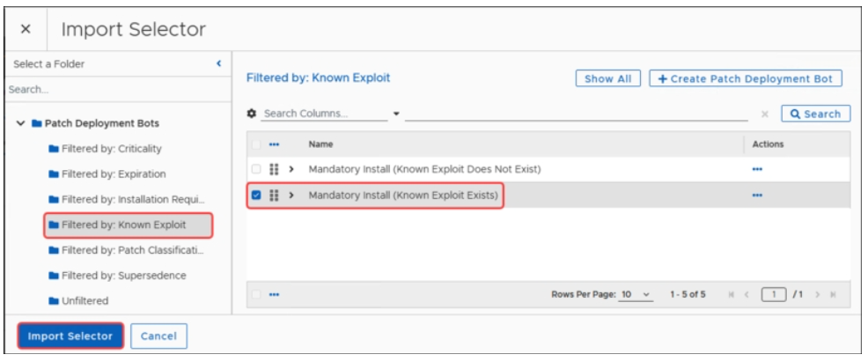Image resolution: width=868 pixels, height=362 pixels.
Task: Open the Filtered by: Supersedence folder
Action: tap(123, 276)
